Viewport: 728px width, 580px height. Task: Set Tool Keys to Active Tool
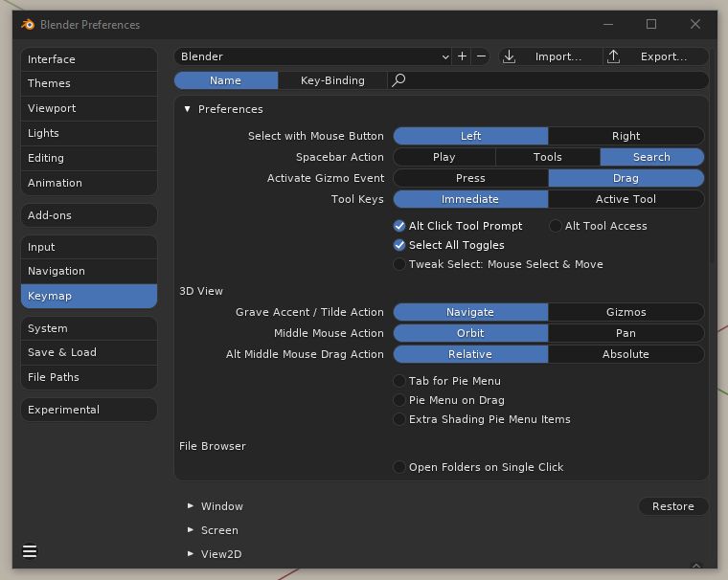[x=626, y=199]
